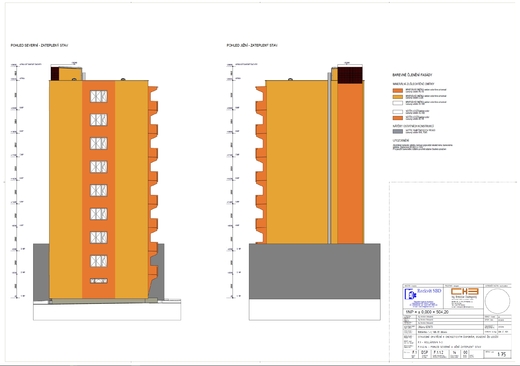Click the top window of the north facade

(x=99, y=96)
